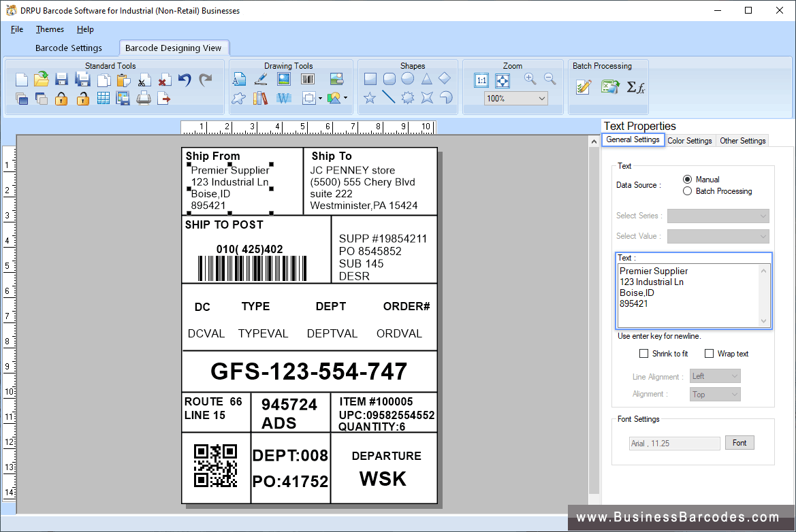796x532 pixels.
Task: Select the Star shape tool
Action: tap(369, 97)
